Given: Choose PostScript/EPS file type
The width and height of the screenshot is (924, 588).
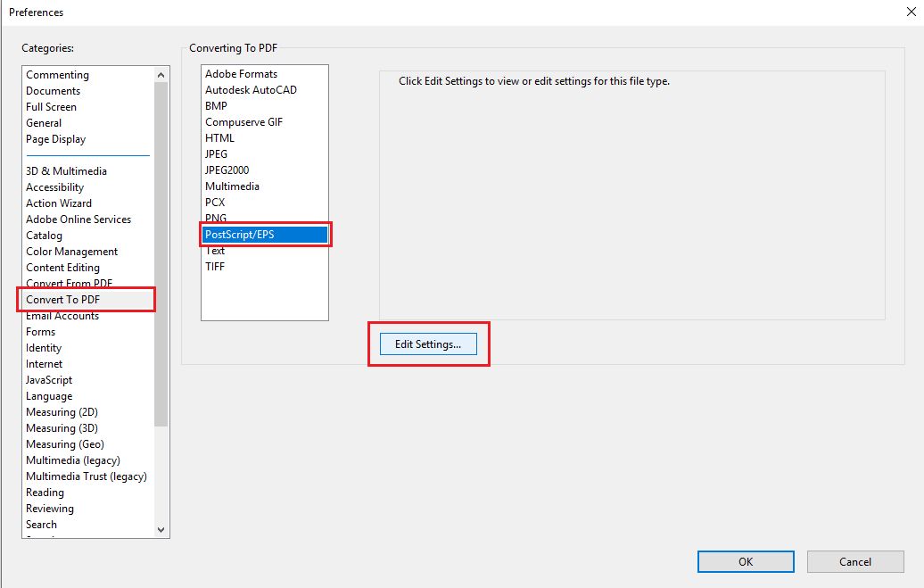Looking at the screenshot, I should (x=265, y=235).
